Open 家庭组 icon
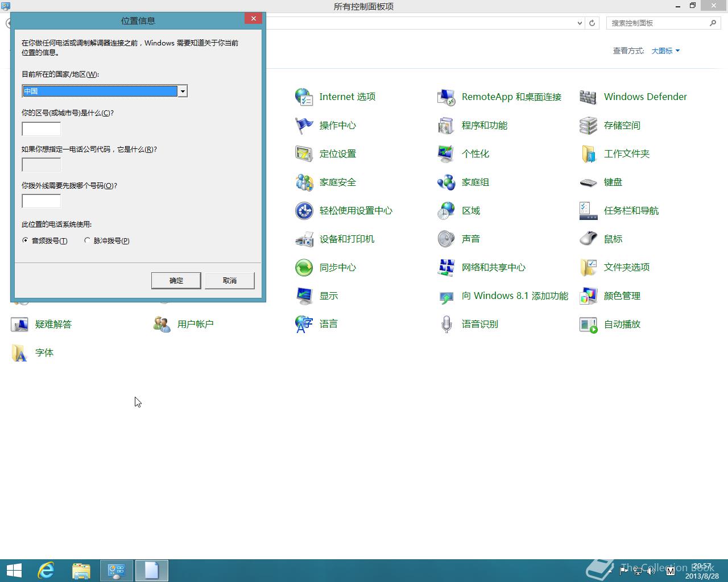 tap(446, 182)
